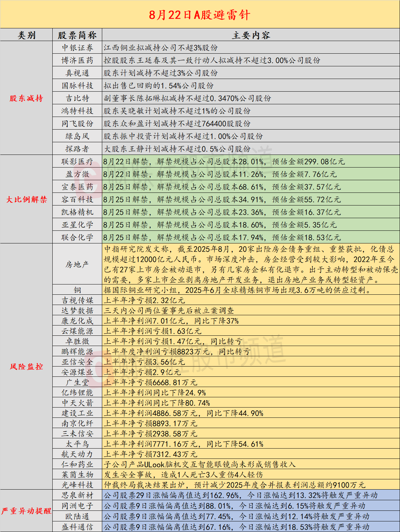
Task: Select the 盈方微 stock name cell
Action: point(77,174)
